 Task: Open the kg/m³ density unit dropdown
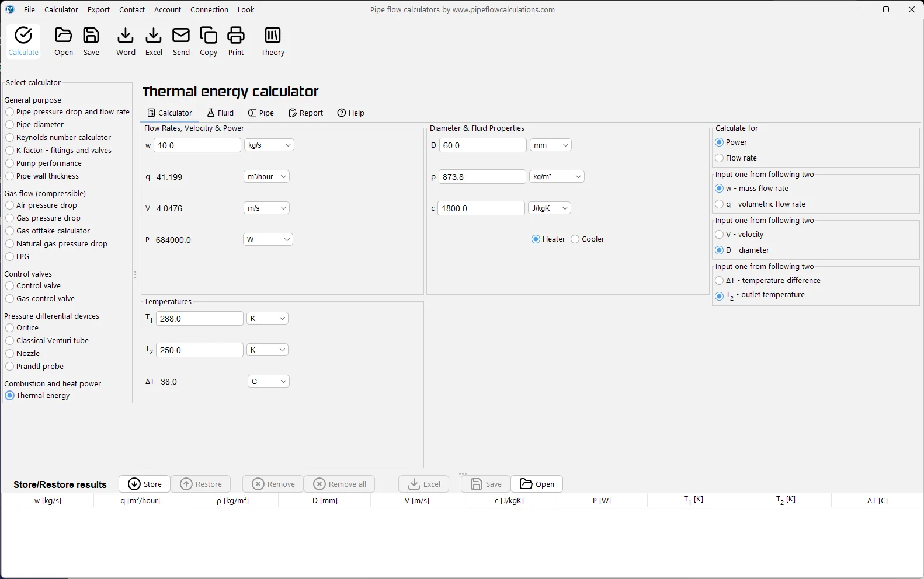tap(557, 177)
